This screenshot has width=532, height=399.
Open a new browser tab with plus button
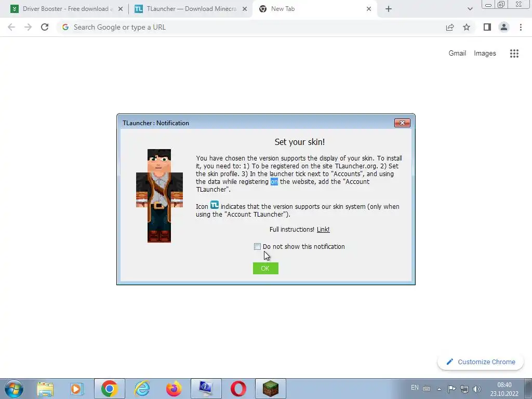tap(389, 9)
